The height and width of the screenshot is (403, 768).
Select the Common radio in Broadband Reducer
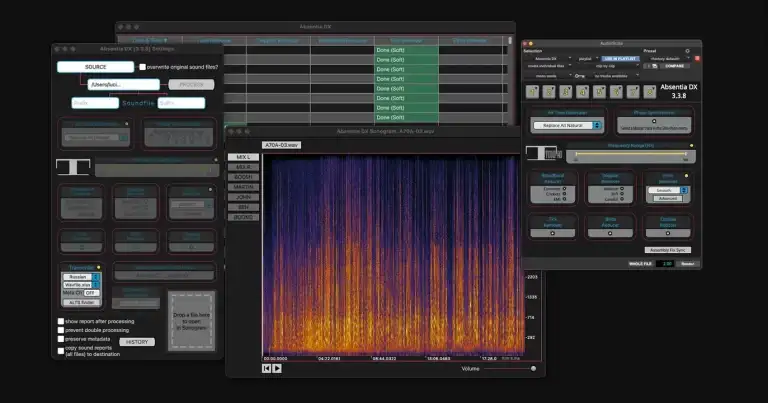[x=564, y=189]
